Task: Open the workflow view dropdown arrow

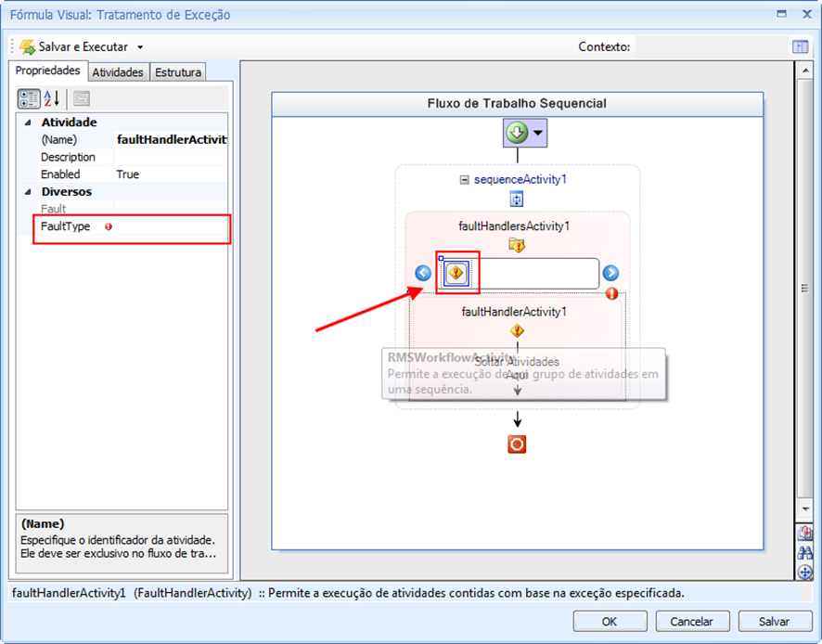Action: (x=538, y=133)
